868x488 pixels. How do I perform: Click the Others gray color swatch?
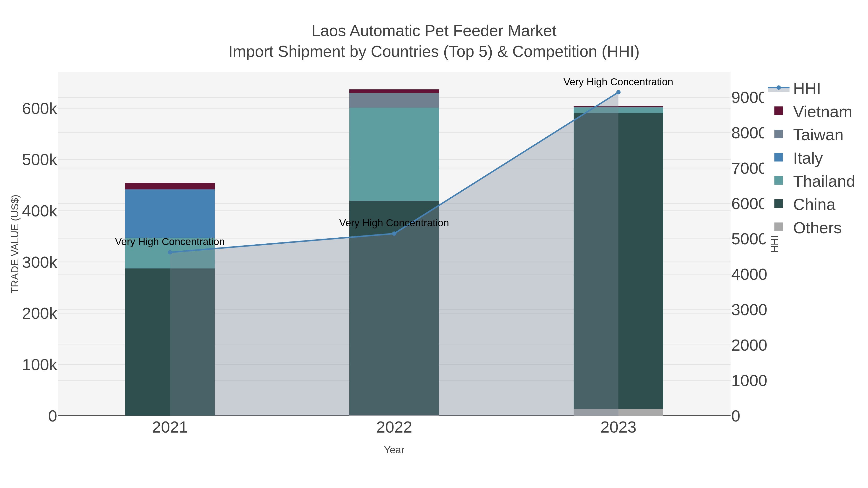[x=779, y=227]
